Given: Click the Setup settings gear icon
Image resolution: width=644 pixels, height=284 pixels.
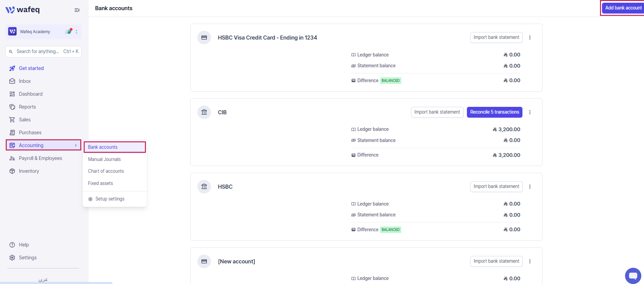Looking at the screenshot, I should tap(90, 199).
